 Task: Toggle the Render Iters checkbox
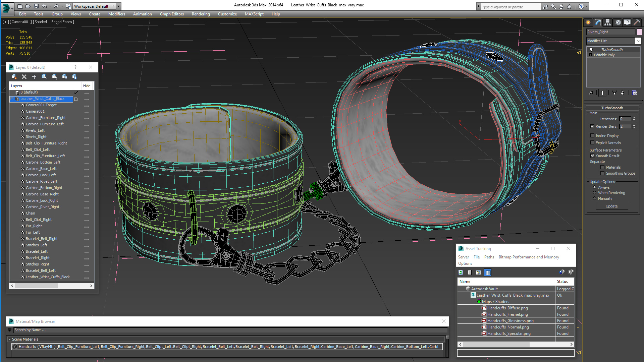(x=592, y=126)
